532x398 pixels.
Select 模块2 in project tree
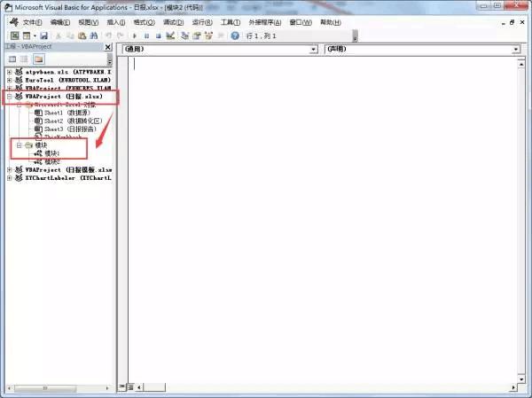tap(48, 162)
